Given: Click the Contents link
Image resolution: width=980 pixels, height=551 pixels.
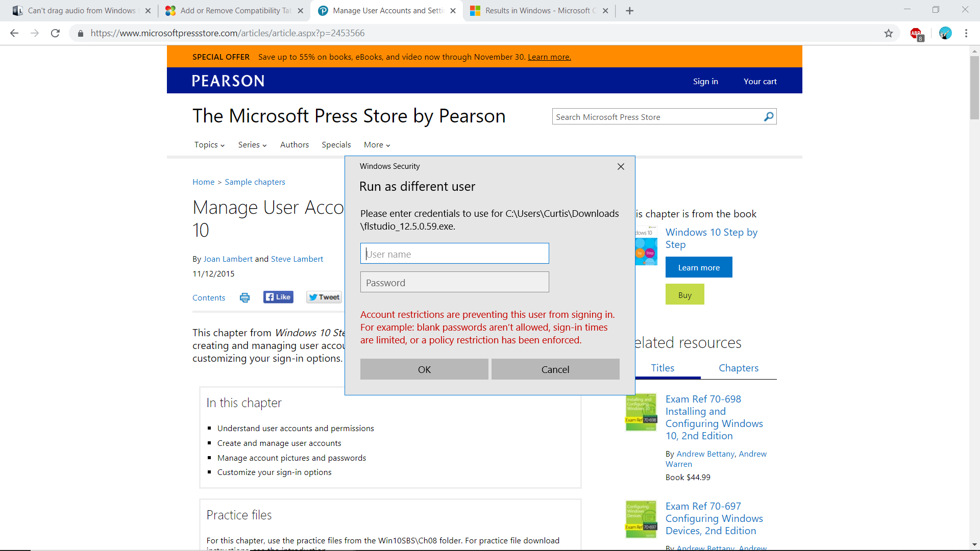Looking at the screenshot, I should coord(209,298).
